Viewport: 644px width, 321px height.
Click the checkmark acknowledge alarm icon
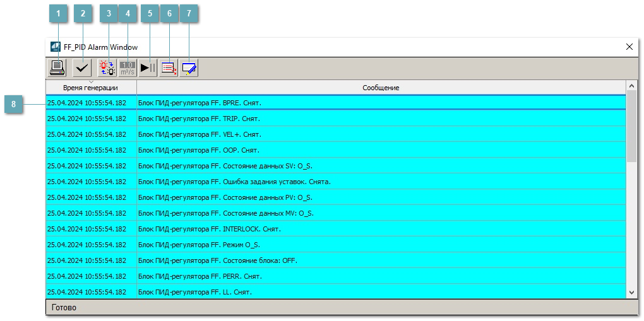point(81,67)
